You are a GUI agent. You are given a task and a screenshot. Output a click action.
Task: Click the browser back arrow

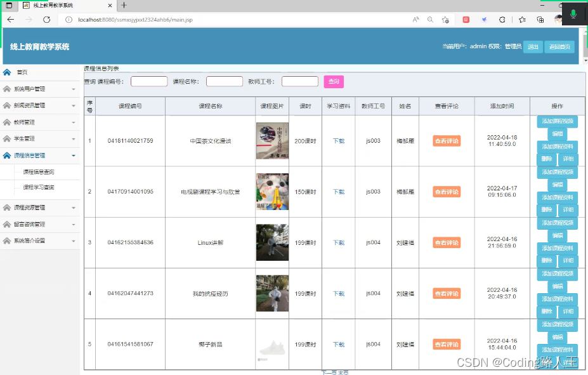pyautogui.click(x=10, y=20)
